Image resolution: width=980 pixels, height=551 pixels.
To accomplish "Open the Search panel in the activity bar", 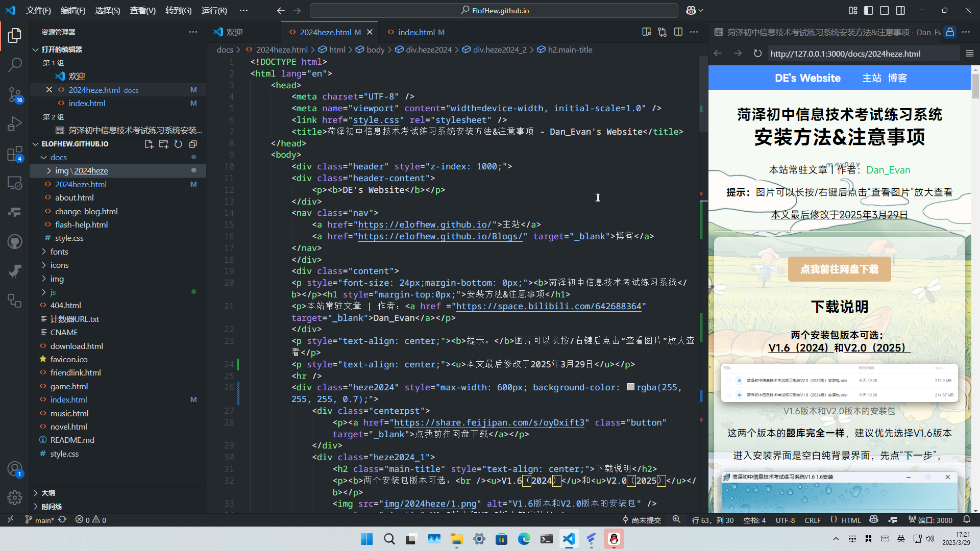I will tap(15, 65).
